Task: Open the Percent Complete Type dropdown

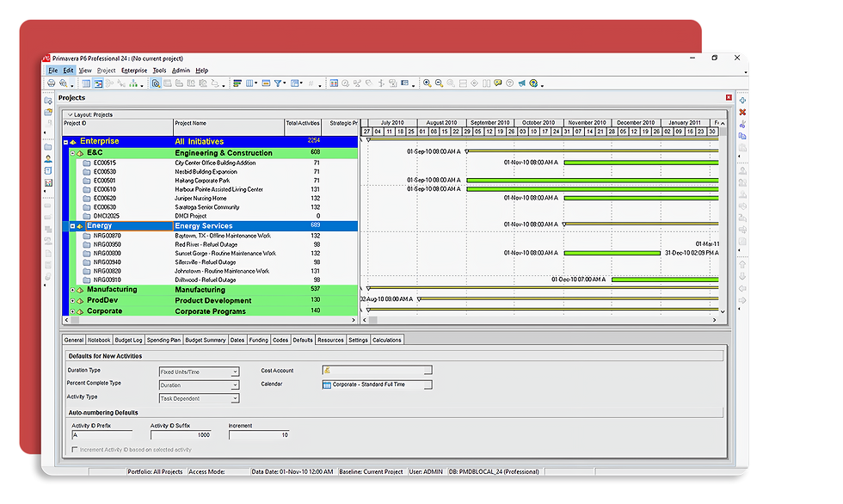Action: (235, 385)
